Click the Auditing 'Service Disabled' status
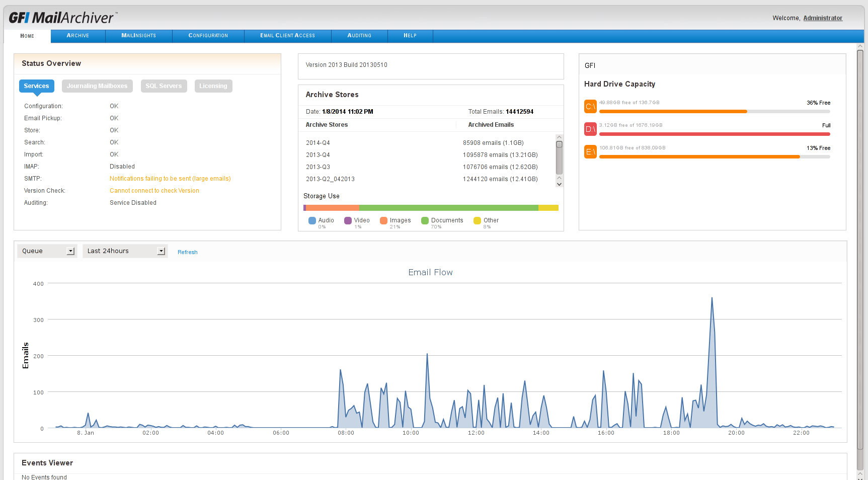868x480 pixels. pyautogui.click(x=133, y=203)
